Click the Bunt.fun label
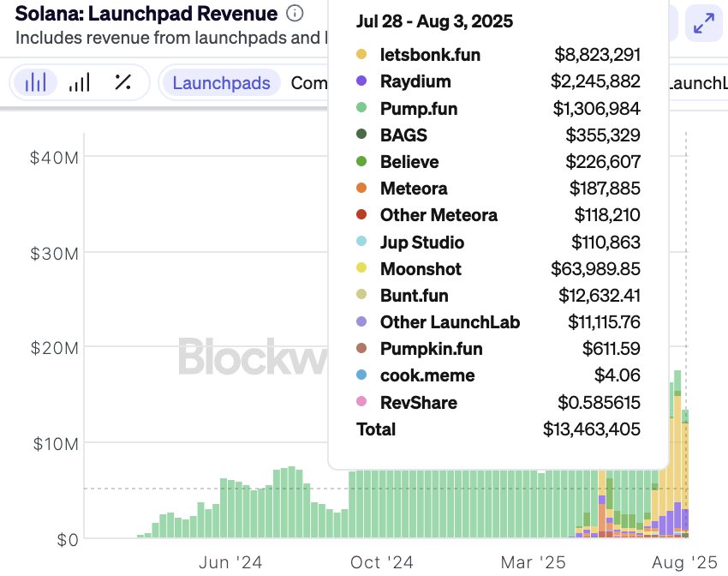This screenshot has width=728, height=576. click(415, 296)
